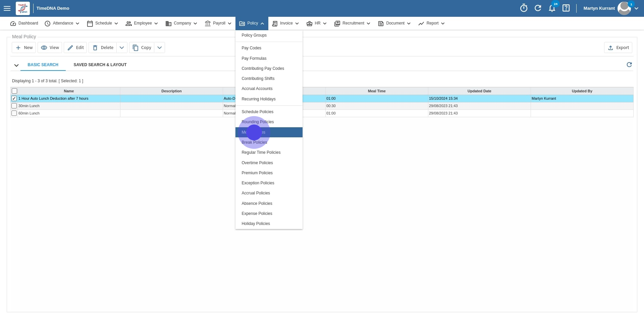Switch to Saved Search & Layout tab
The image size is (644, 322).
tap(100, 65)
